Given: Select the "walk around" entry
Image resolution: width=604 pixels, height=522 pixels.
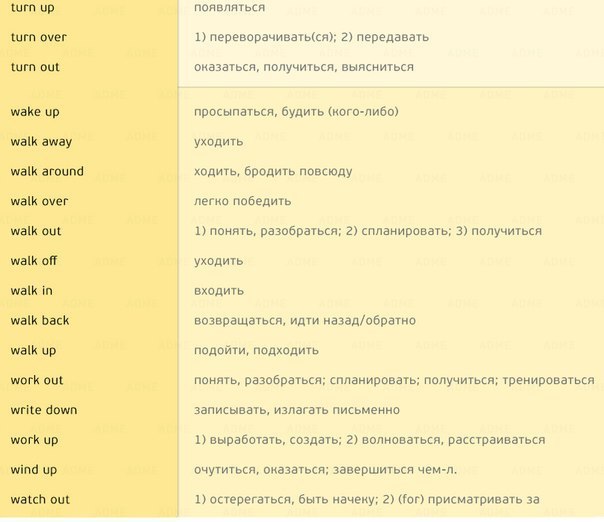Looking at the screenshot, I should click(47, 171).
